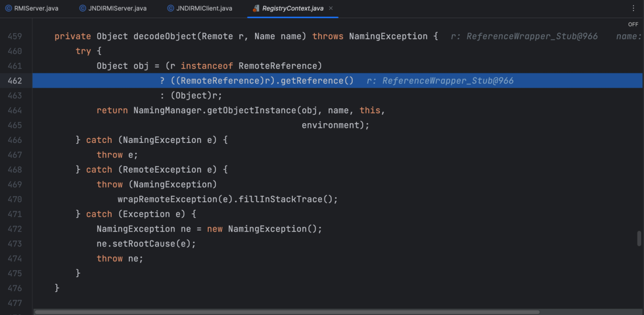Toggle the OFF reader mode indicator
This screenshot has height=315, width=644.
tap(633, 24)
